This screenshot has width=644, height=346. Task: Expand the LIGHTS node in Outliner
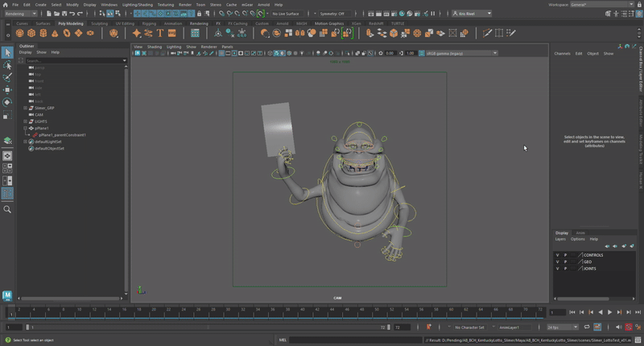click(25, 122)
